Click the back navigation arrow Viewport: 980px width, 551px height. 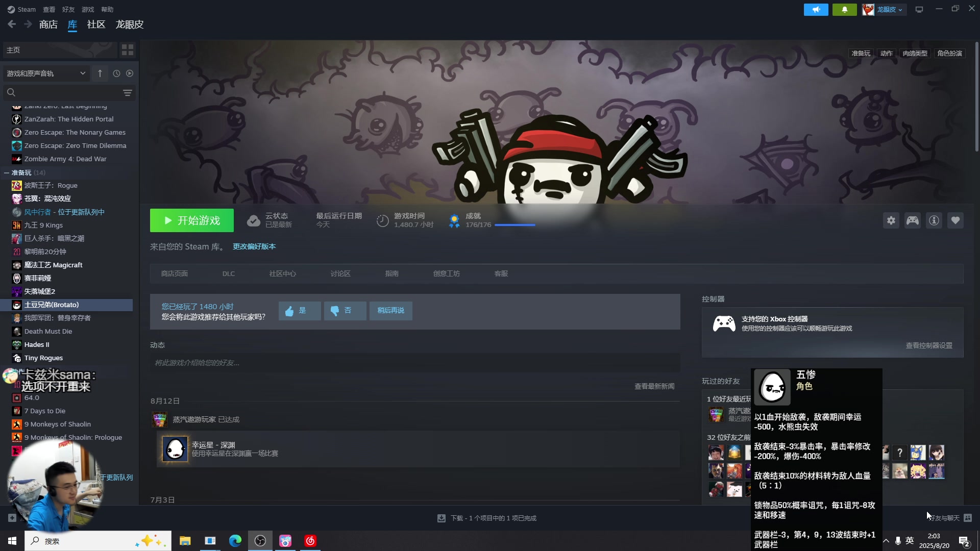click(x=12, y=24)
